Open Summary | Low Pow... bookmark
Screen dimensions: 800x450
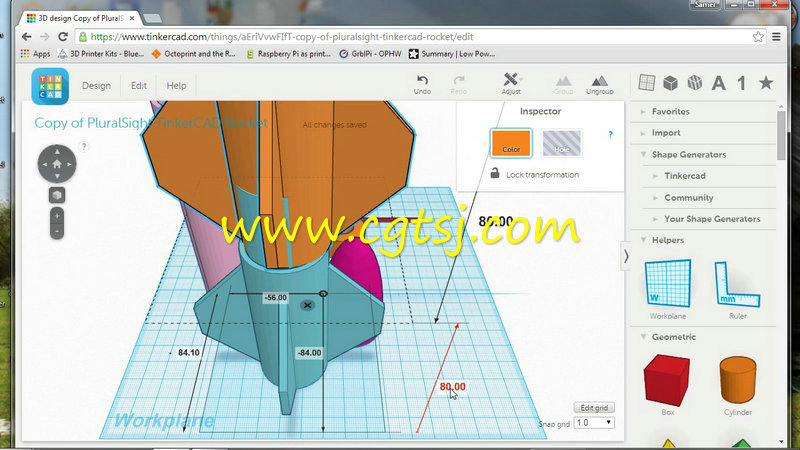(x=452, y=54)
